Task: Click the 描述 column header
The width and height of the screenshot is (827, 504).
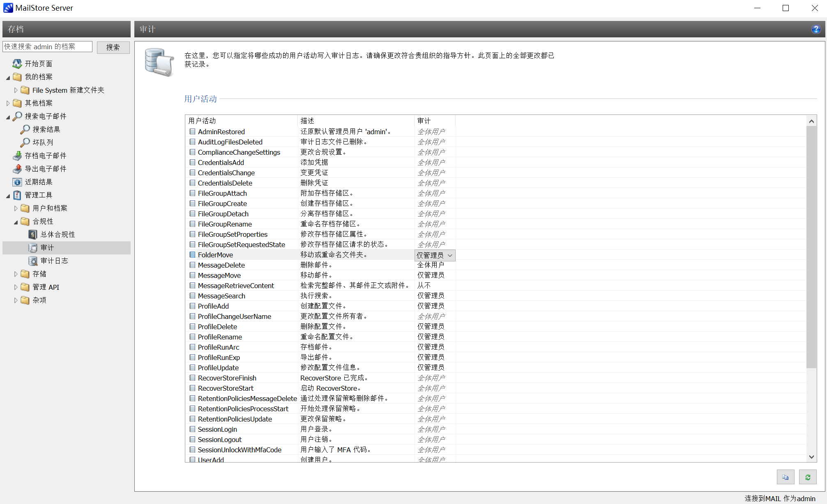Action: [356, 121]
